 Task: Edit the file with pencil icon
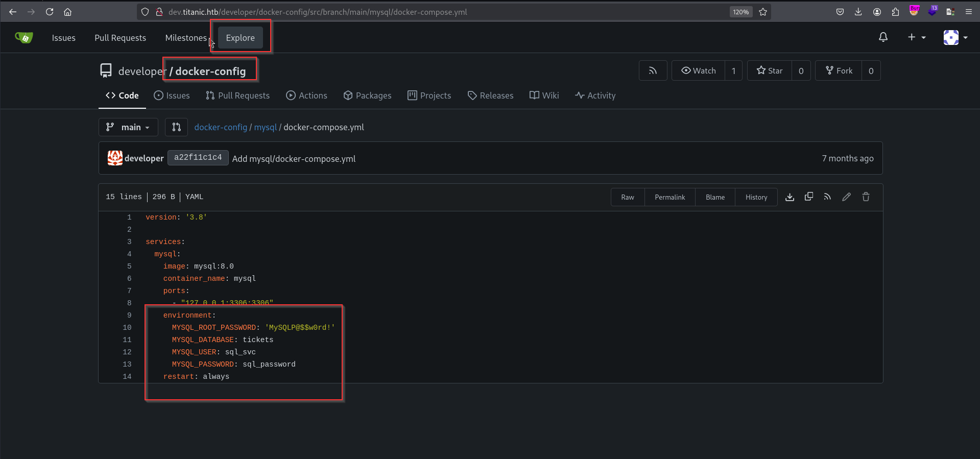[846, 197]
